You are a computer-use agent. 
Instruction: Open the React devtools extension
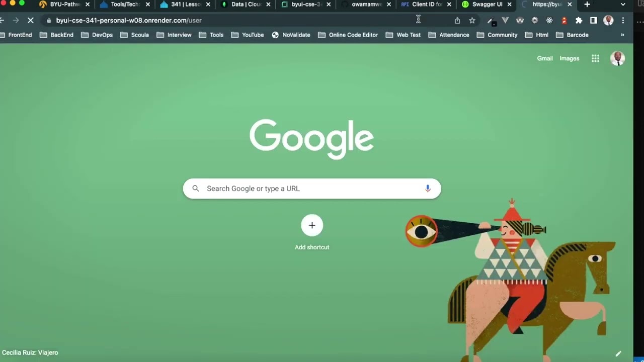(x=549, y=21)
